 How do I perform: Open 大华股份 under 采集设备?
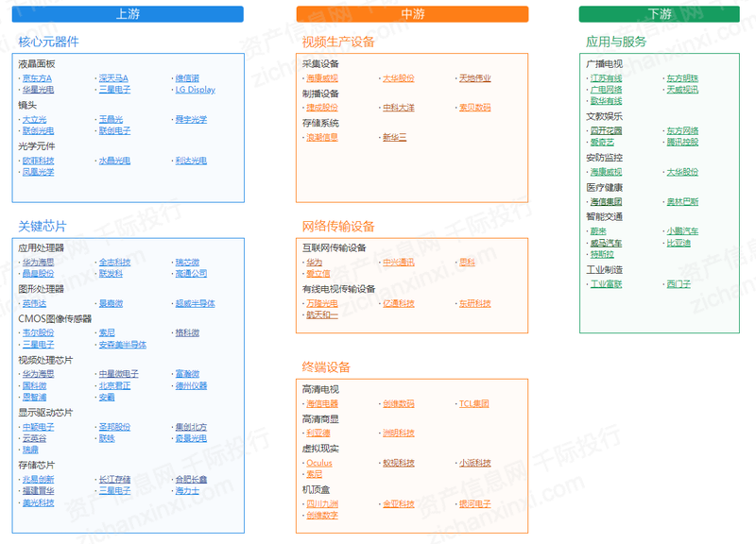click(x=399, y=78)
